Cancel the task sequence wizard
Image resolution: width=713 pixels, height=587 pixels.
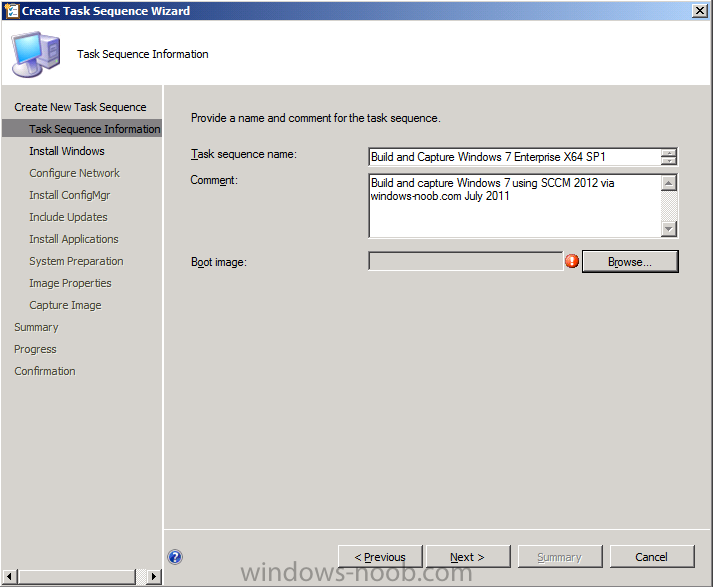pos(651,557)
